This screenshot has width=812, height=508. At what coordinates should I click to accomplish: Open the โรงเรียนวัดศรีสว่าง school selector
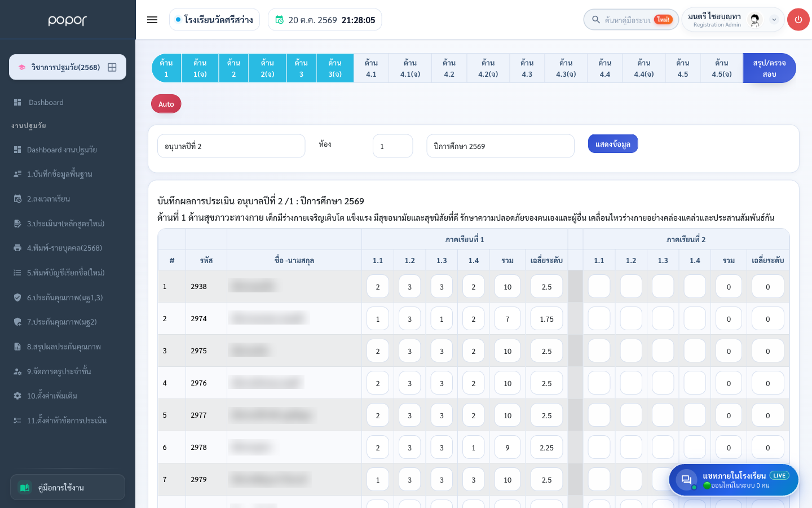pos(214,20)
